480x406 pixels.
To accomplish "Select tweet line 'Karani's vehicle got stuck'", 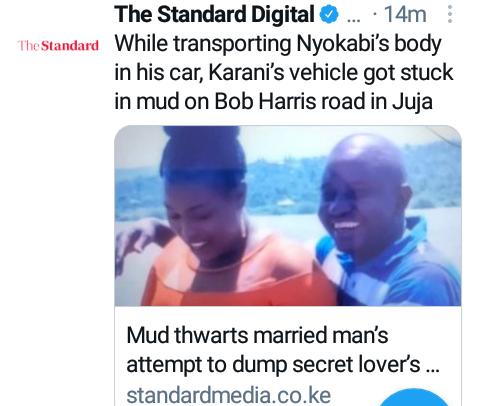I will coord(331,72).
